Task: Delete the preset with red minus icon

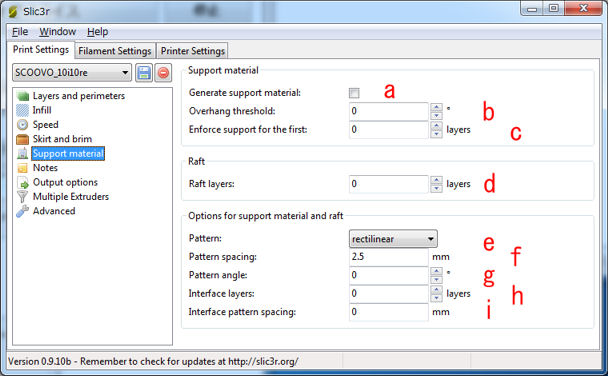Action: 163,73
